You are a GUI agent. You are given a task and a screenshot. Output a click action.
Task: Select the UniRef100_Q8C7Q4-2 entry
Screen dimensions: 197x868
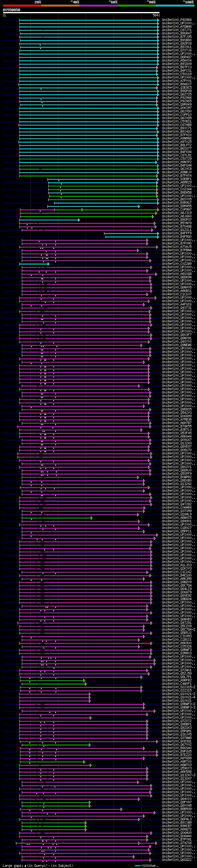(x=179, y=630)
